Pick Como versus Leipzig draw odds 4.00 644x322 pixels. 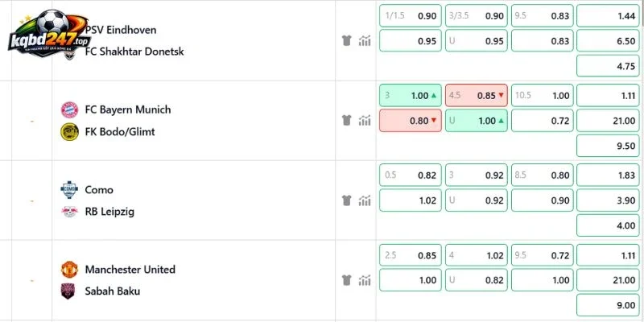coord(608,225)
